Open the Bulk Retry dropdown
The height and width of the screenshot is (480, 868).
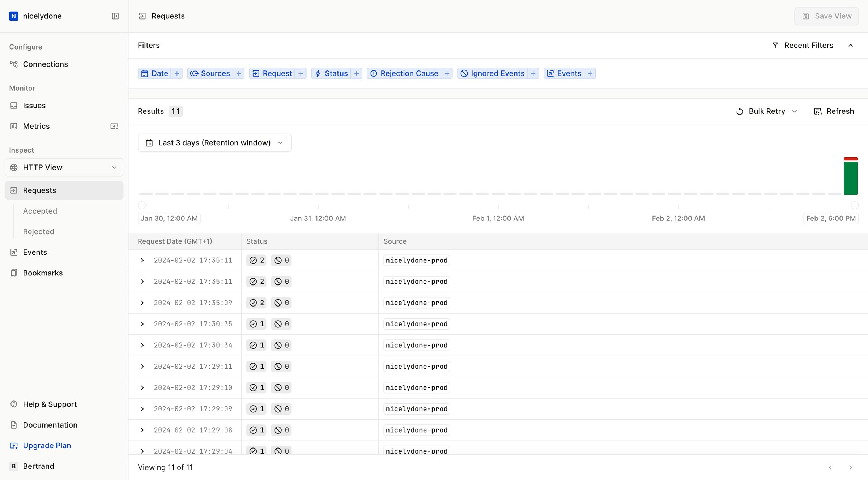point(766,111)
